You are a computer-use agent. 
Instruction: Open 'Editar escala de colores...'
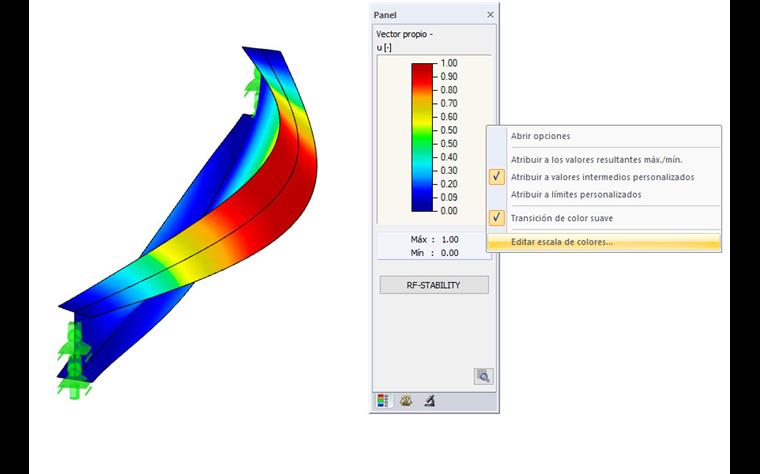[604, 242]
